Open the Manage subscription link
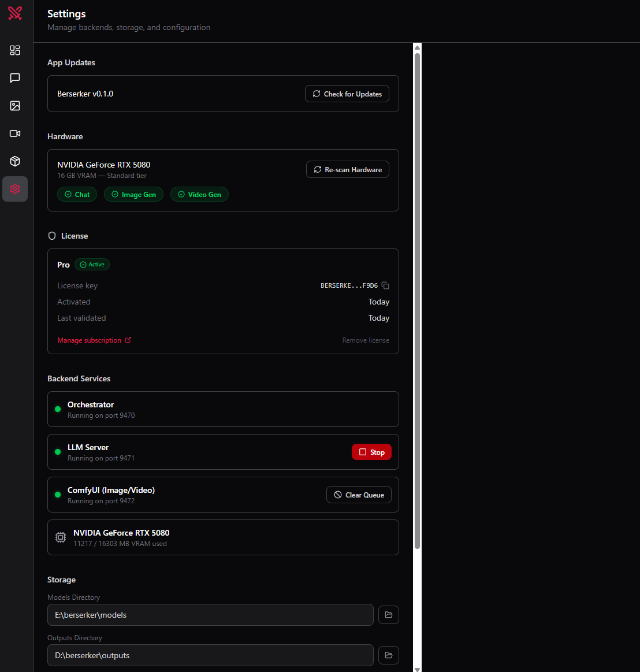640x672 pixels. point(90,340)
